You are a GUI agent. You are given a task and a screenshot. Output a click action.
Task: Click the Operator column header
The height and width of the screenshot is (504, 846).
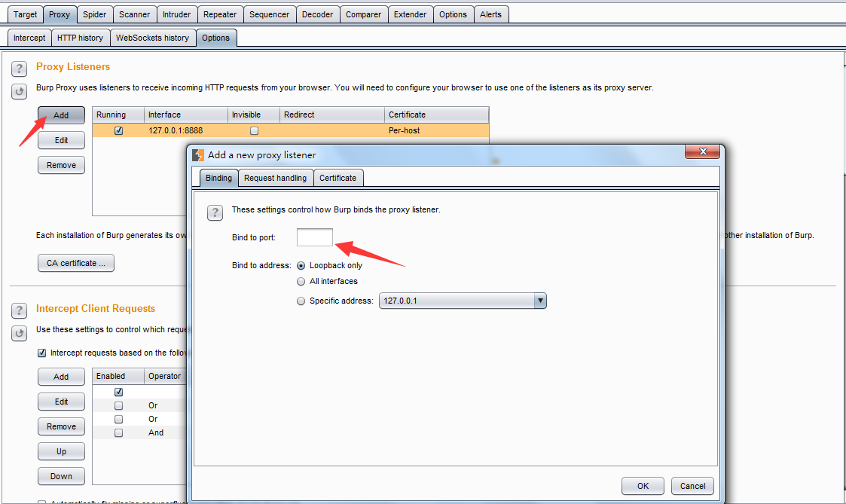165,376
